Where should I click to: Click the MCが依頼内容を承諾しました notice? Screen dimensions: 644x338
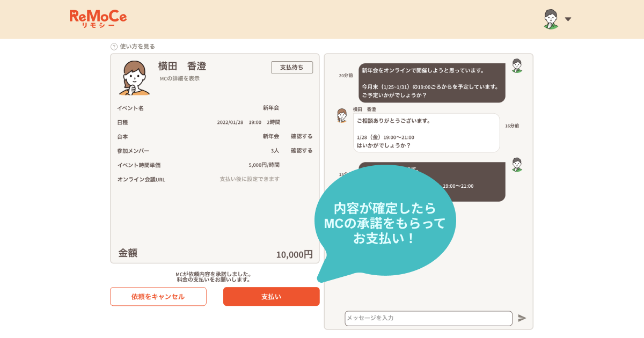(x=214, y=274)
